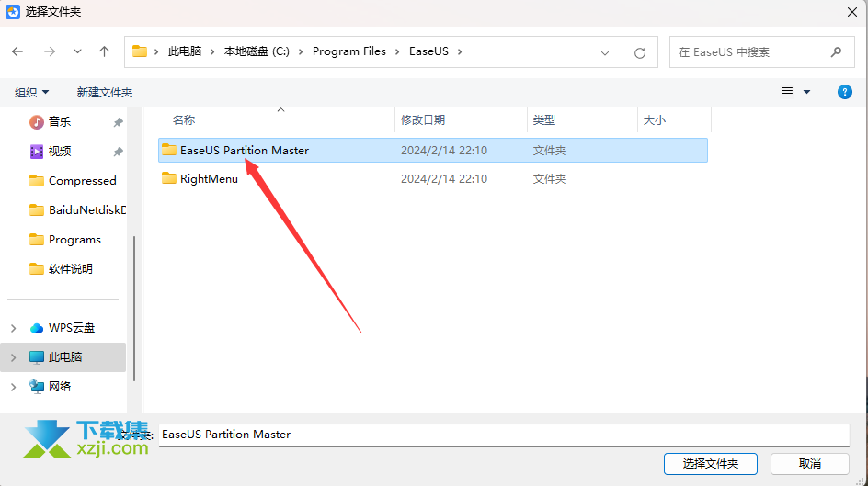Unpin 视频 using its pin icon
Image resolution: width=868 pixels, height=486 pixels.
point(118,152)
